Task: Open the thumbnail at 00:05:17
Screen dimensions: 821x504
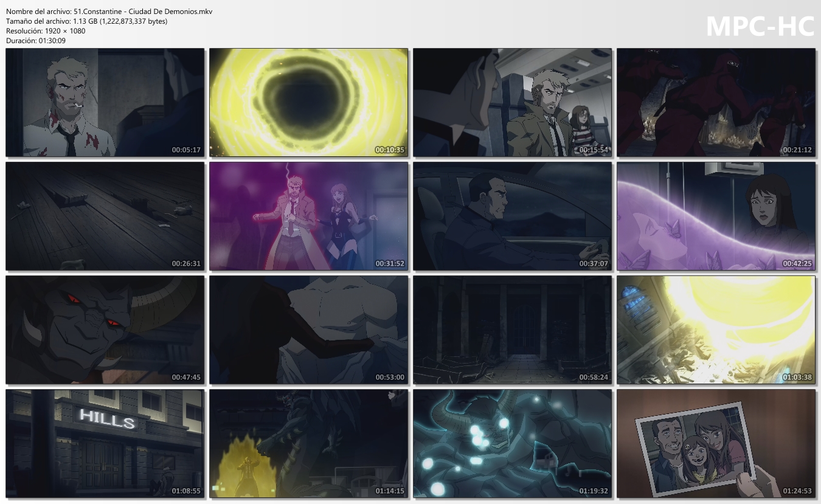Action: [105, 103]
